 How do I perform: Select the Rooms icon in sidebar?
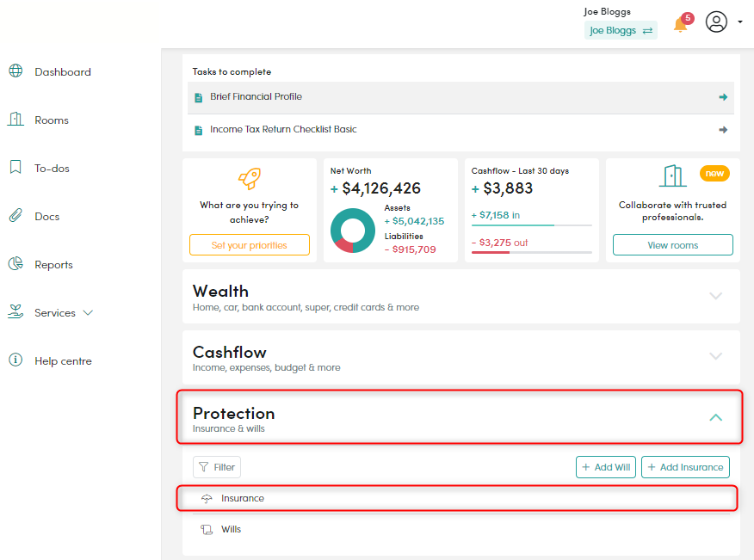pos(15,120)
